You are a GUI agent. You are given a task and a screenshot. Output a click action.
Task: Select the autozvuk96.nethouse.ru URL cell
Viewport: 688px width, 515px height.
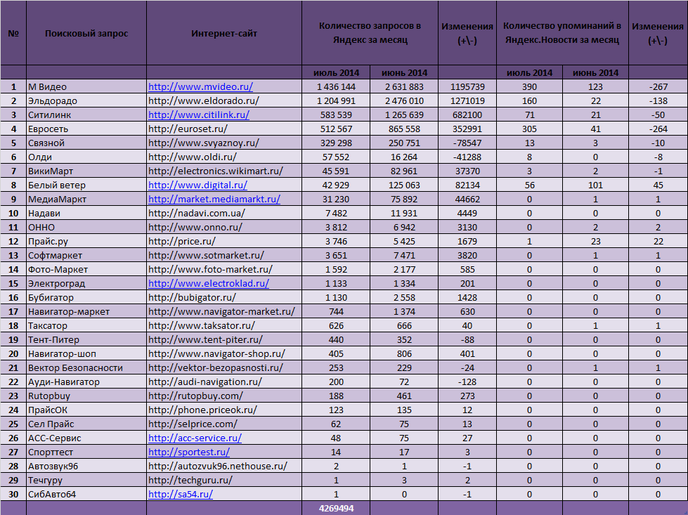point(224,466)
